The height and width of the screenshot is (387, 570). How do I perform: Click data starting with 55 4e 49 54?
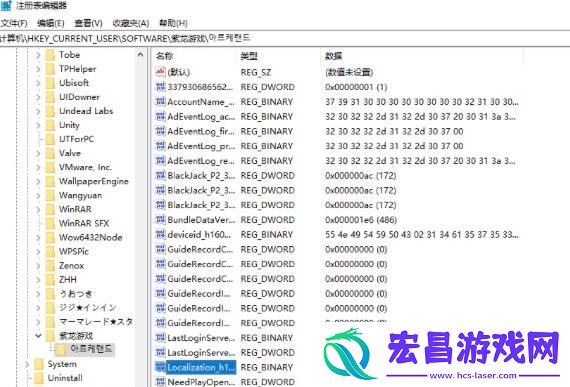(x=422, y=235)
